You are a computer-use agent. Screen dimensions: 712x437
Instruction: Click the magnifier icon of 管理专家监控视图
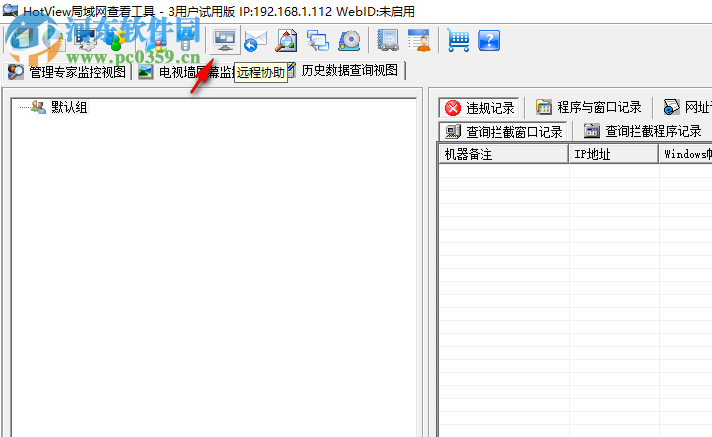tap(15, 72)
